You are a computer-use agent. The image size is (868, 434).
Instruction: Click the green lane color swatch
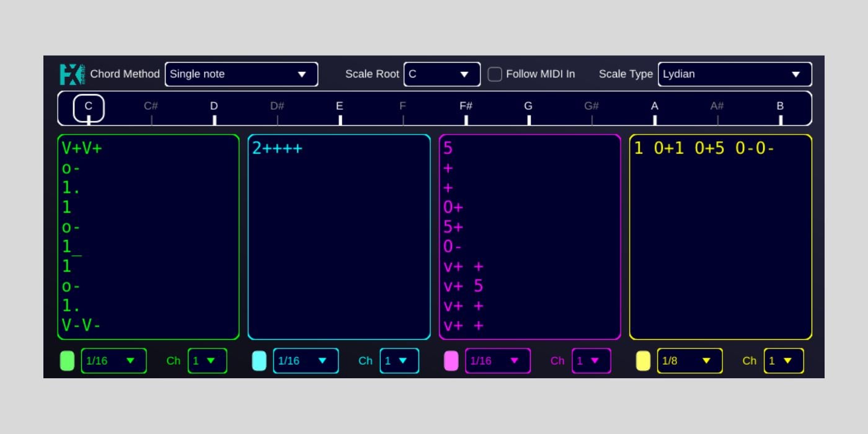[66, 360]
